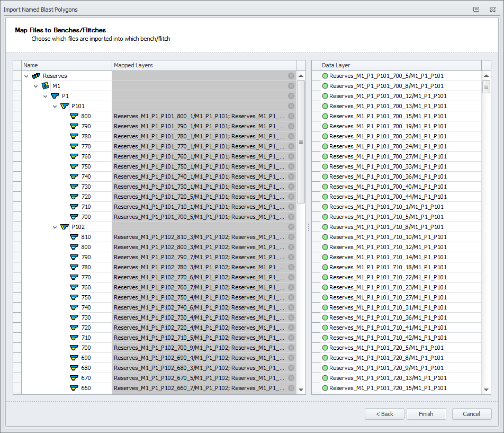Viewport: 504px width, 433px height.
Task: Clear mapped layers for P101 bench 790
Action: (x=291, y=126)
